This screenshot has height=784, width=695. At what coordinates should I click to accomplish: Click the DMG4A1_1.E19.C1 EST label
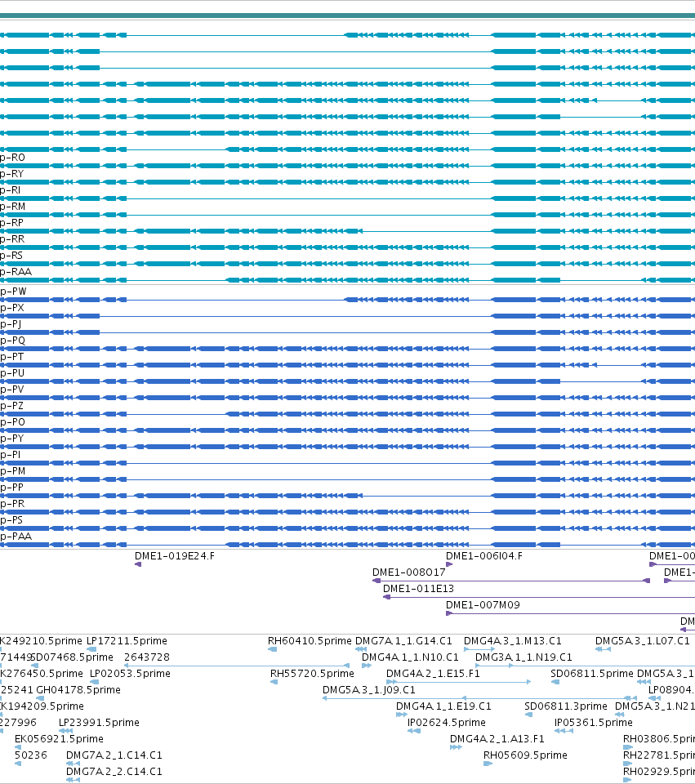coord(443,706)
